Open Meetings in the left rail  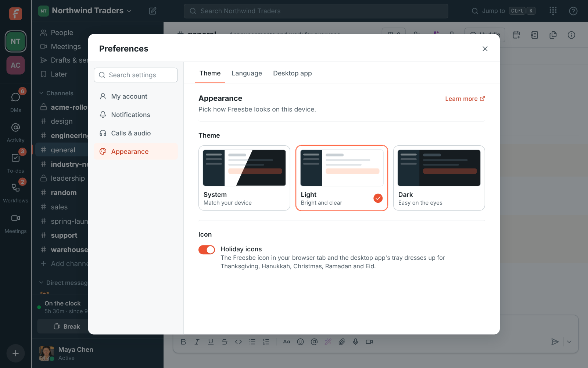[15, 223]
